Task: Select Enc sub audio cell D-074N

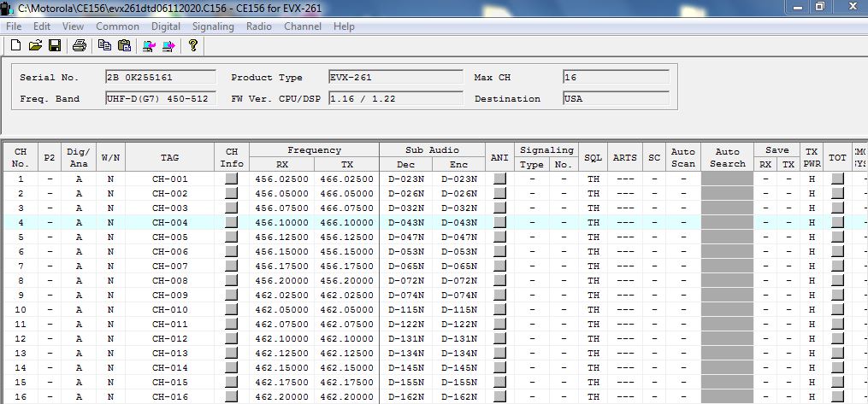Action: tap(459, 295)
